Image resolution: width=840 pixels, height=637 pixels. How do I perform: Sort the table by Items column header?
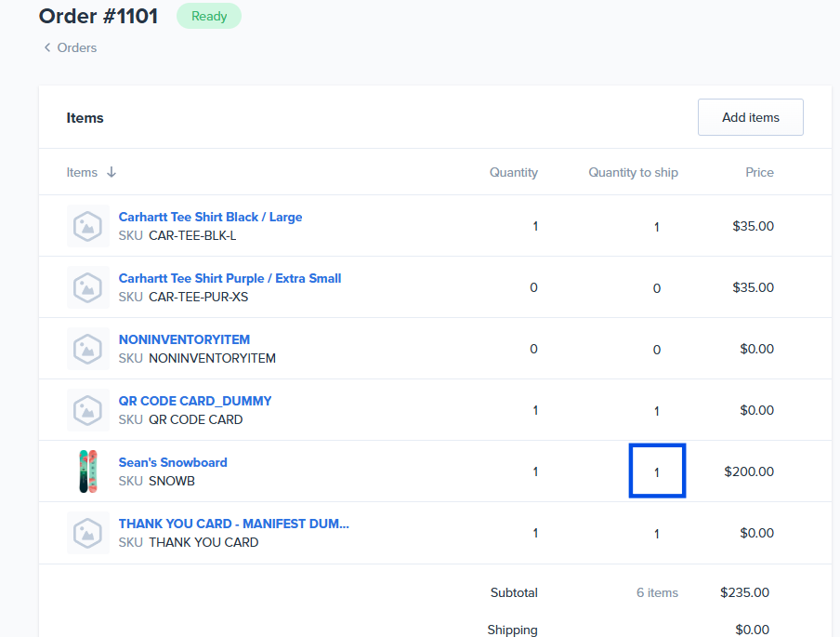point(82,172)
